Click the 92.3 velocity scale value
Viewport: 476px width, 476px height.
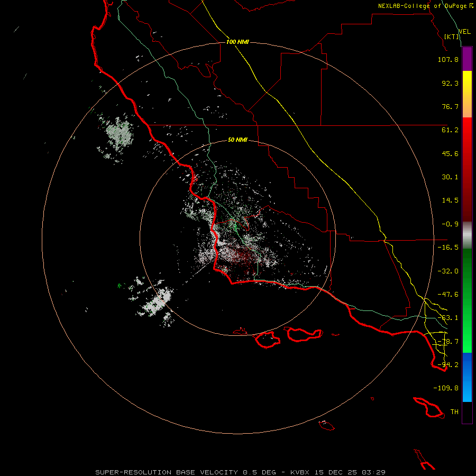pos(450,83)
